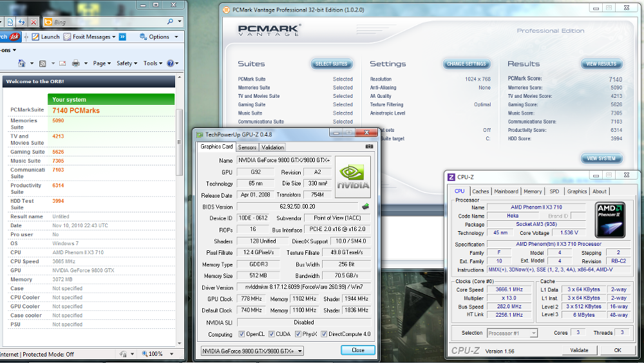This screenshot has width=644, height=363.
Task: Click the CHANGE SETTINGS button
Action: pos(466,64)
